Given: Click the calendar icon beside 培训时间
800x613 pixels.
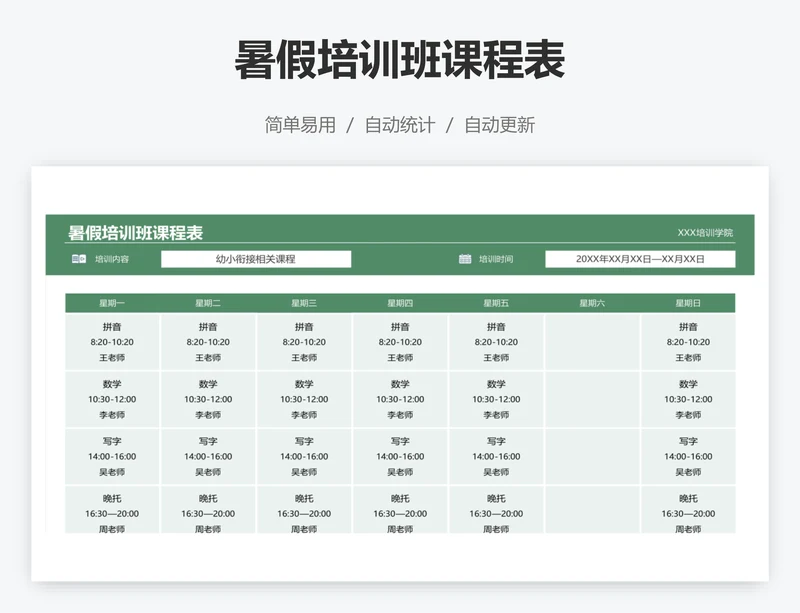Looking at the screenshot, I should pyautogui.click(x=465, y=259).
